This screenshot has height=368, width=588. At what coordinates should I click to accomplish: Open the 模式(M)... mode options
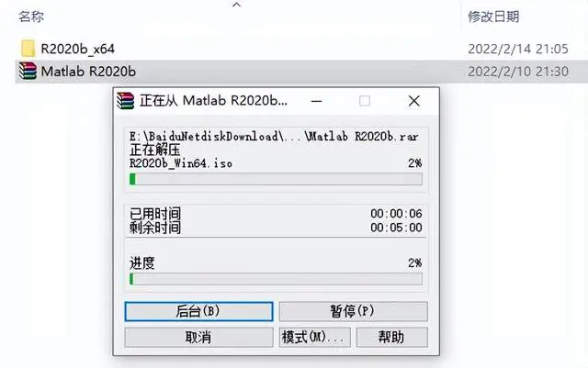(314, 338)
